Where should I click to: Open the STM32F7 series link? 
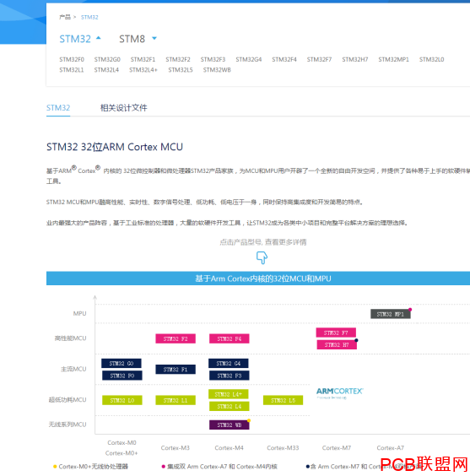pyautogui.click(x=319, y=59)
